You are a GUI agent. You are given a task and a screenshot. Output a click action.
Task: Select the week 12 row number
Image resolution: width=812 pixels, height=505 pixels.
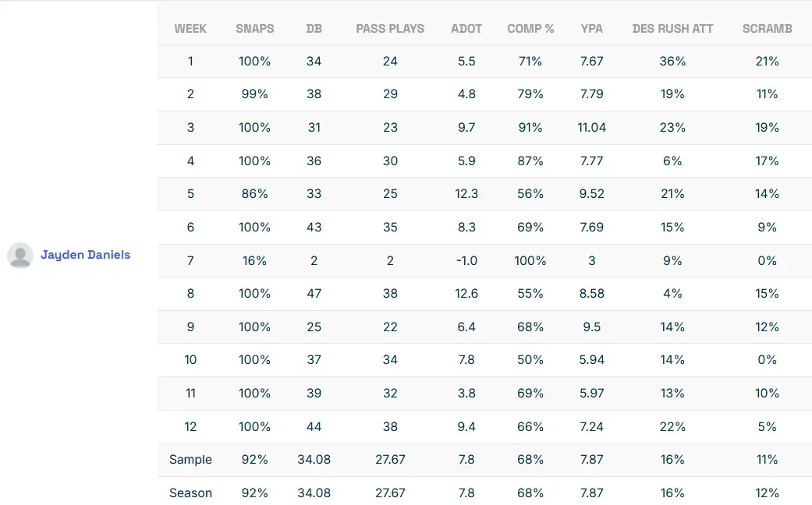[190, 427]
